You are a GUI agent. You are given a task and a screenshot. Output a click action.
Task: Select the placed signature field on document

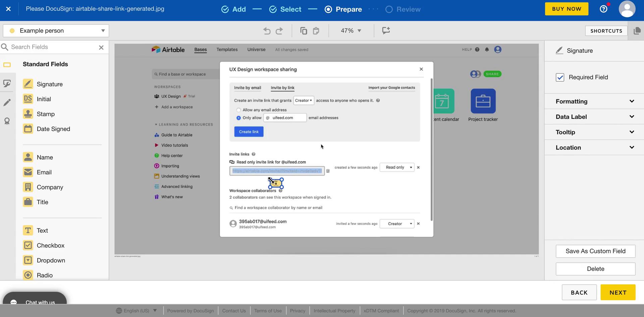pos(276,183)
